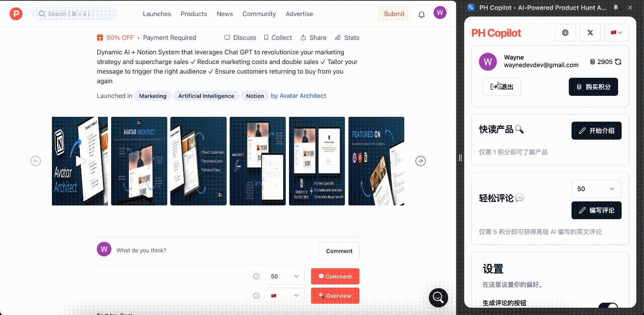Open the Advertise page
This screenshot has height=315, width=644.
tap(299, 14)
